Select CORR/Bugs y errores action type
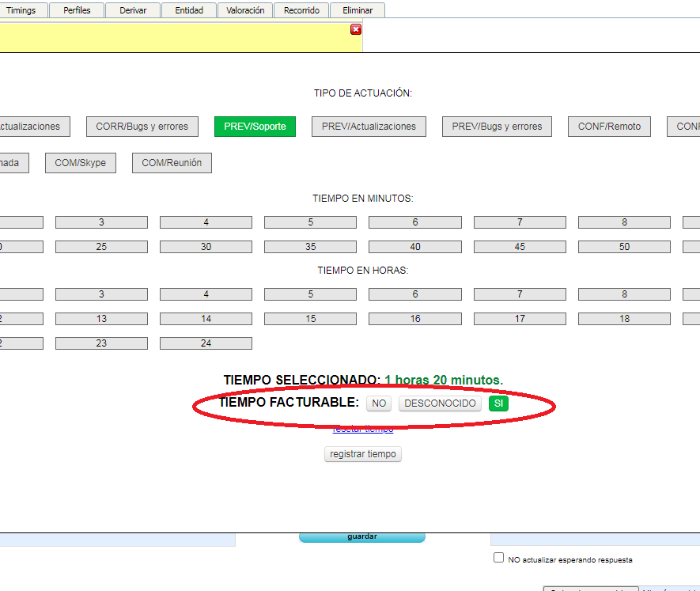The height and width of the screenshot is (591, 700). point(142,127)
